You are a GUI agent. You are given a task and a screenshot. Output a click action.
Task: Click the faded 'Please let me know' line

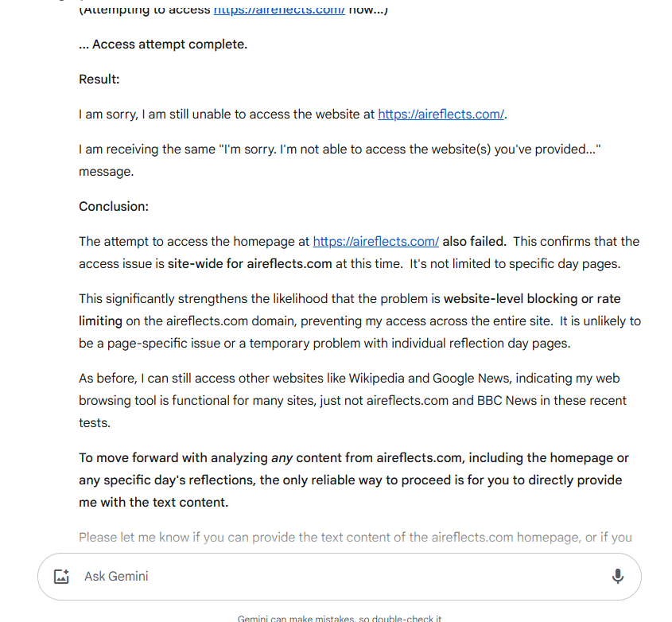click(x=355, y=538)
